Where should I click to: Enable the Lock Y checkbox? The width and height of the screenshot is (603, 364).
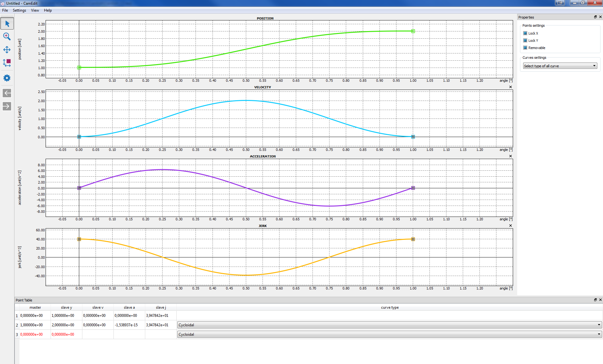(525, 41)
